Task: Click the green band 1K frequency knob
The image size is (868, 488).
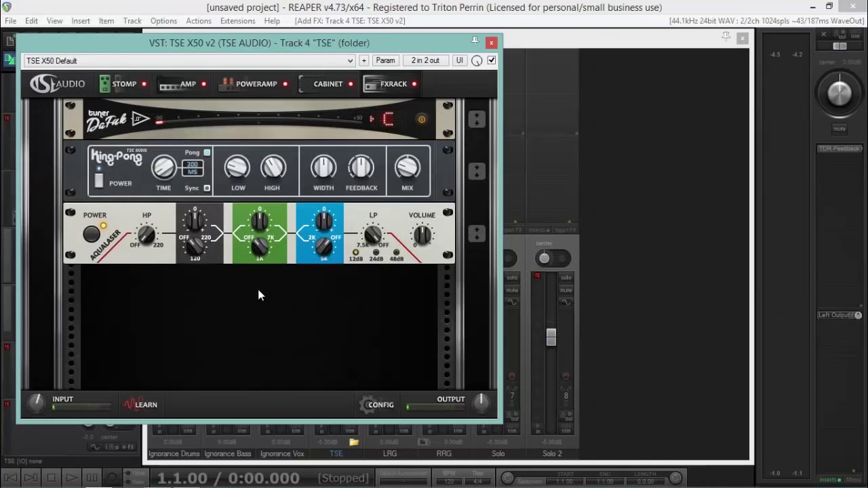Action: click(x=260, y=246)
